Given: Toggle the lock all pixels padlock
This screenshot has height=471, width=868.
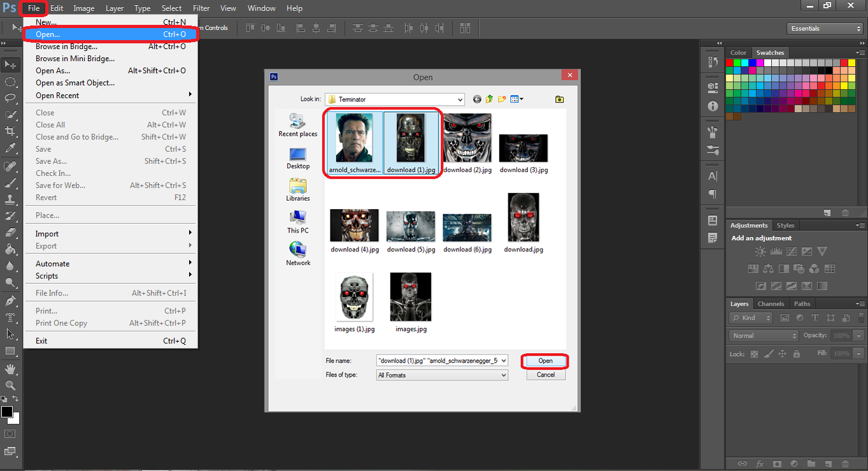Looking at the screenshot, I should click(796, 352).
